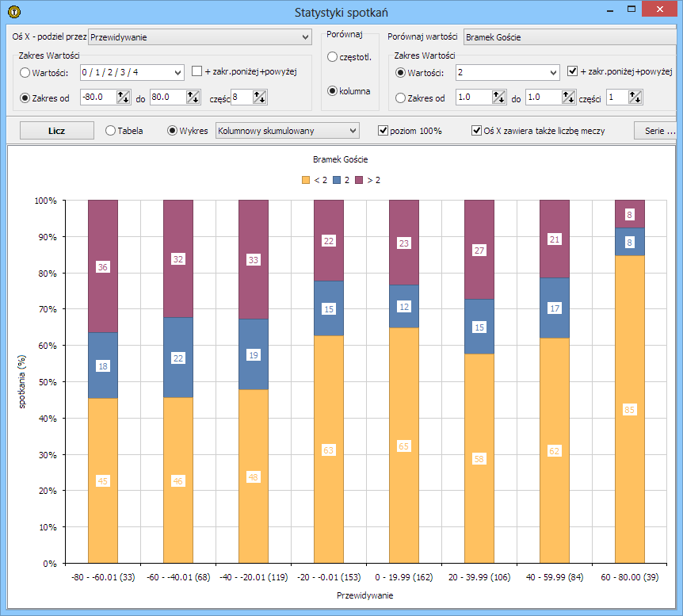Click the '60 - 80.00 (39)' axis label
Viewport: 683px width, 616px height.
630,577
